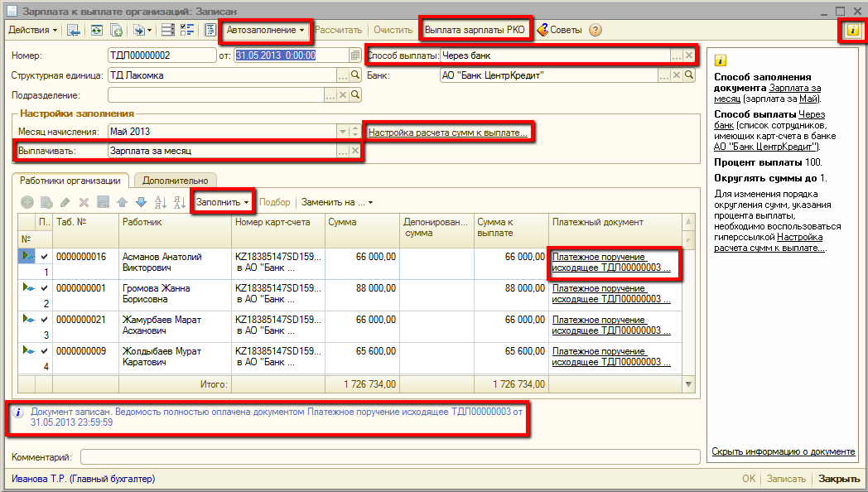The image size is (868, 492).
Task: Open the Автозаполнение dropdown menu
Action: tap(265, 30)
